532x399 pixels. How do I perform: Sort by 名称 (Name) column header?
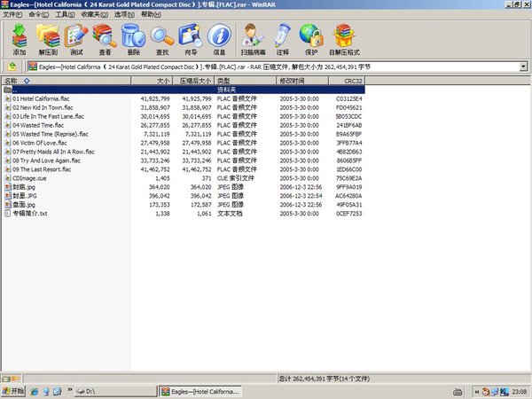pos(66,81)
